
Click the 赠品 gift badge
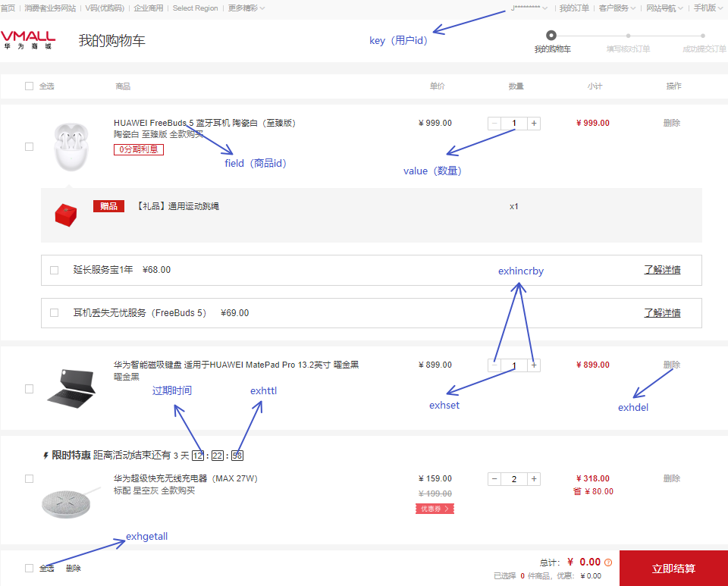pyautogui.click(x=108, y=205)
